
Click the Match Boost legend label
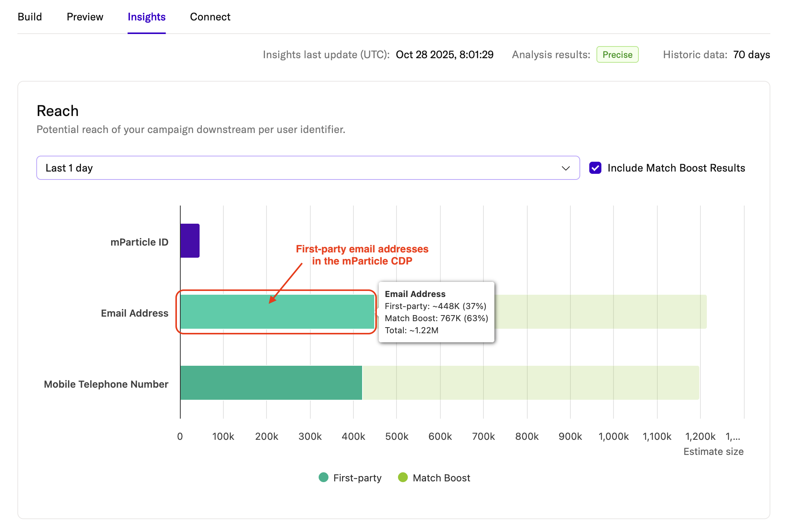click(441, 478)
